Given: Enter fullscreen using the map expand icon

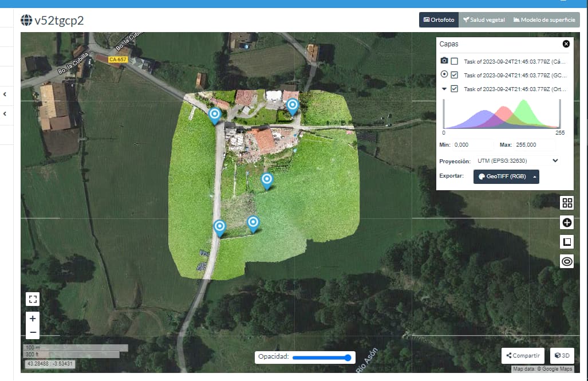Looking at the screenshot, I should tap(33, 298).
